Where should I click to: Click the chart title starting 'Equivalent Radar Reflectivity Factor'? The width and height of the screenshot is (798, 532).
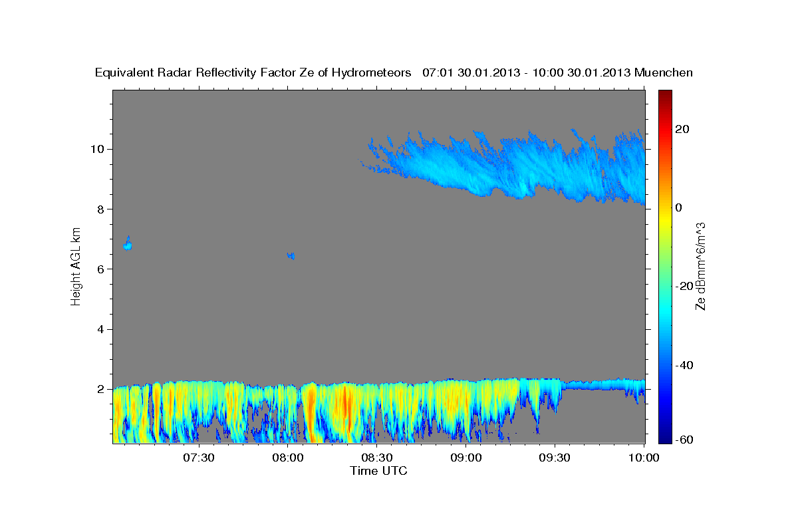[x=394, y=72]
